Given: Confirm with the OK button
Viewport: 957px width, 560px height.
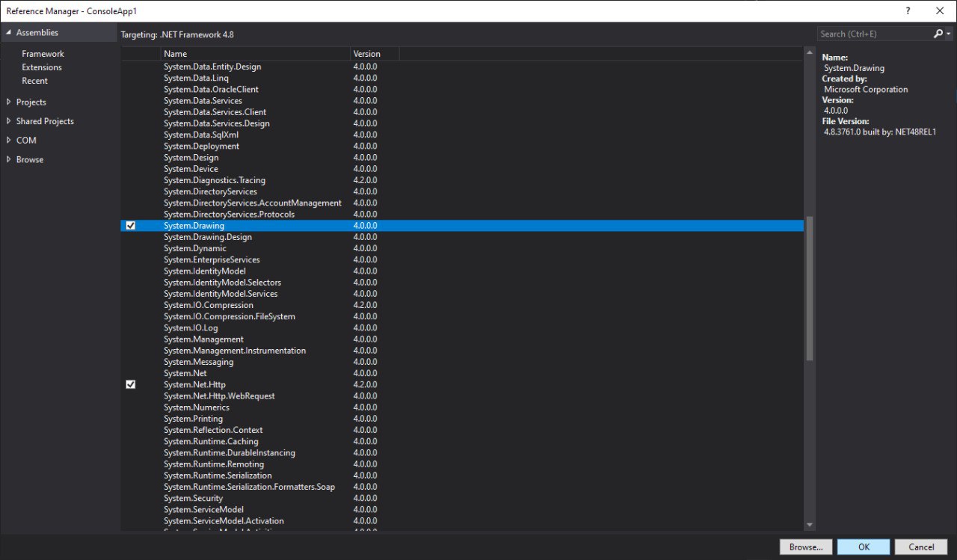Looking at the screenshot, I should [x=864, y=547].
